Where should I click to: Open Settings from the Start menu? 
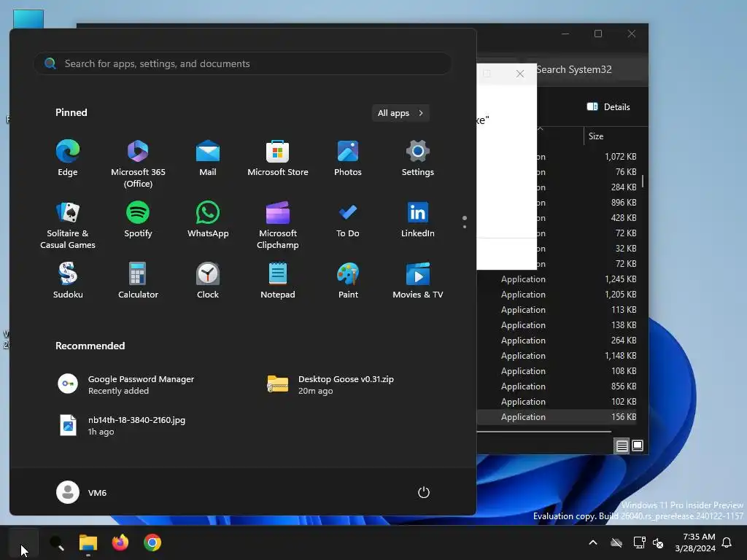coord(418,158)
